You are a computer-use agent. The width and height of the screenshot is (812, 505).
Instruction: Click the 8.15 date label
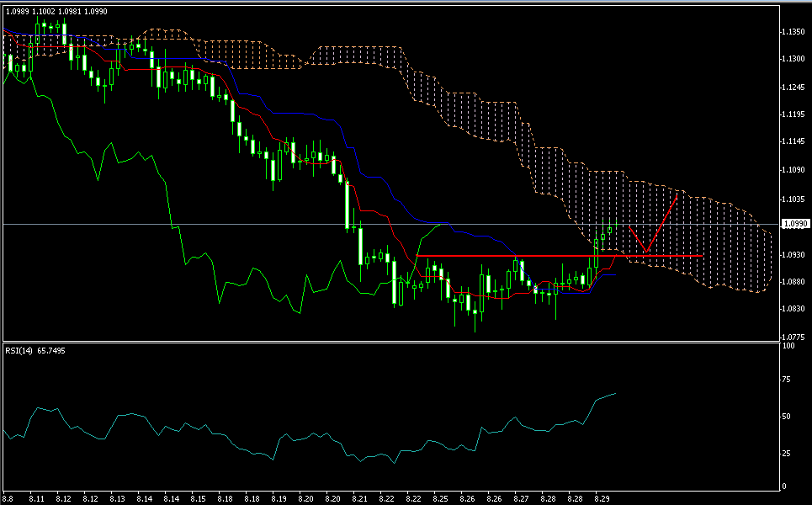[199, 499]
